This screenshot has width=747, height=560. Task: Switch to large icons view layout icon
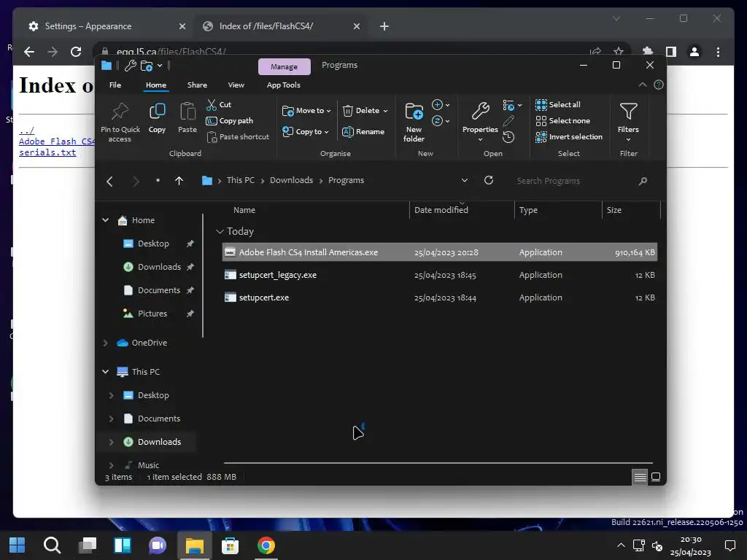tap(656, 477)
